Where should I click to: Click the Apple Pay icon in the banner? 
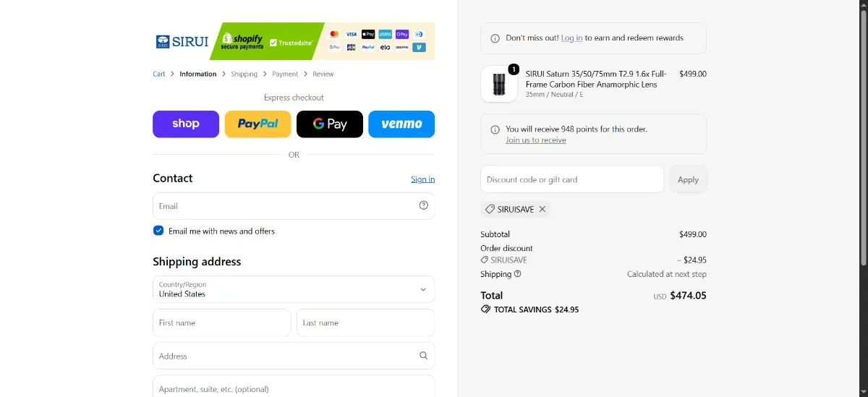[x=368, y=34]
